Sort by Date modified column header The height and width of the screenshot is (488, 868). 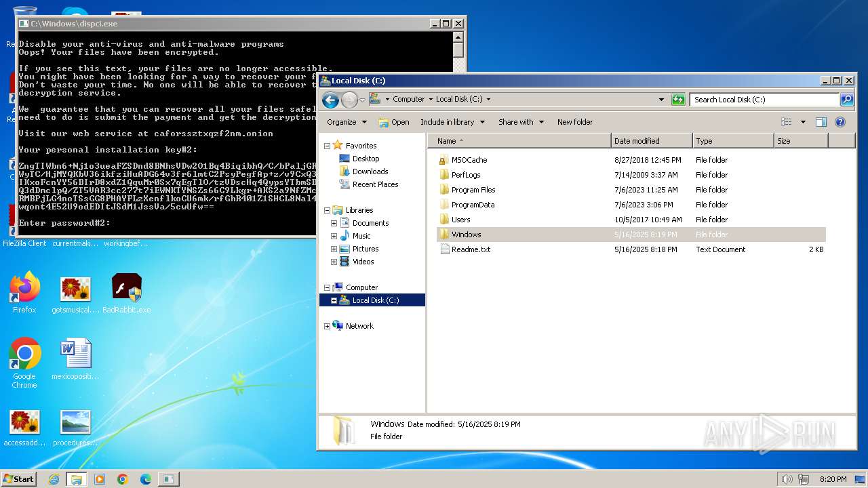click(652, 141)
